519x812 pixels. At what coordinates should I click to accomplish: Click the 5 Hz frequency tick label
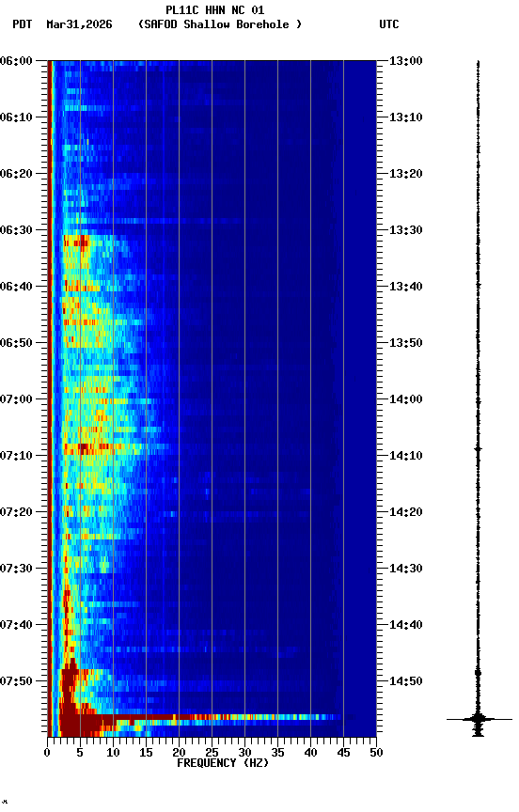click(x=80, y=753)
